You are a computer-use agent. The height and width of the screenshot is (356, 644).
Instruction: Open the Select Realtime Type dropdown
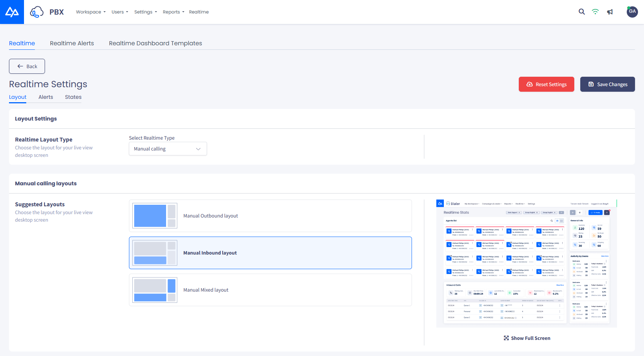click(x=168, y=149)
